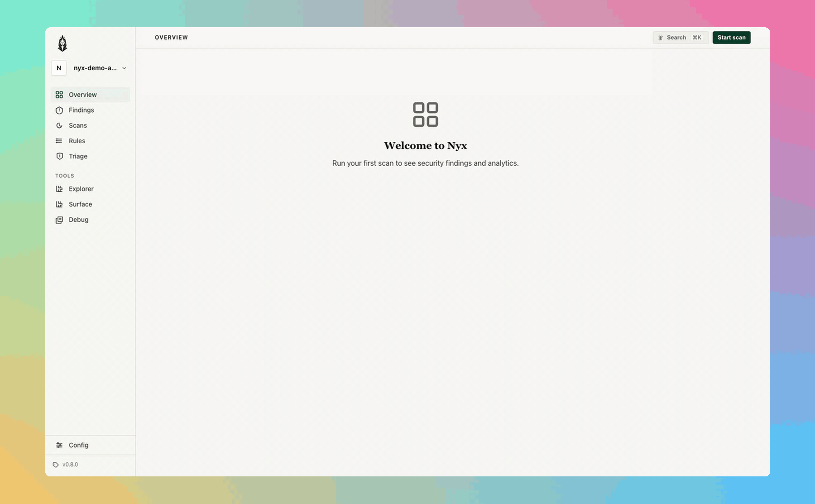Click the Findings shield icon
The width and height of the screenshot is (815, 504).
pos(59,110)
